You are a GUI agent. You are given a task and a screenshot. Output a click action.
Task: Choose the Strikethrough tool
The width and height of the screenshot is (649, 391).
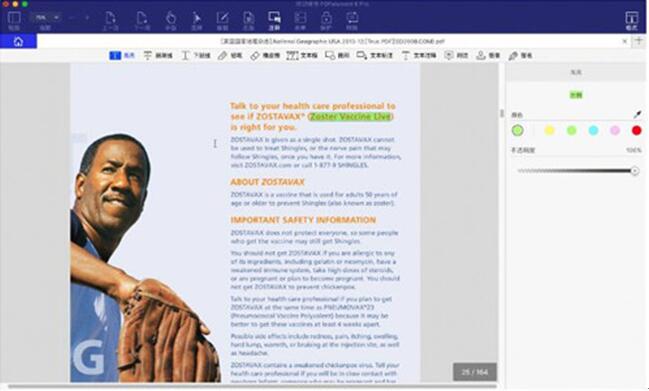pos(158,55)
